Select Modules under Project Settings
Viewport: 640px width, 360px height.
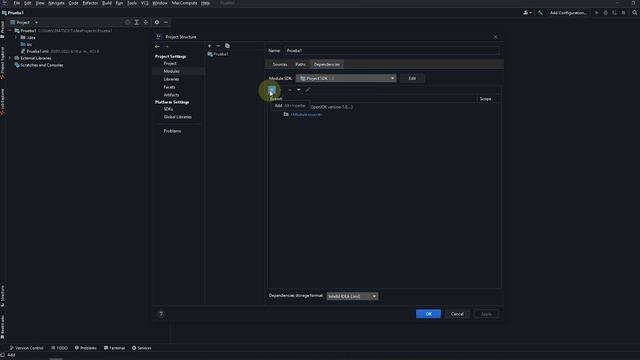[x=171, y=71]
